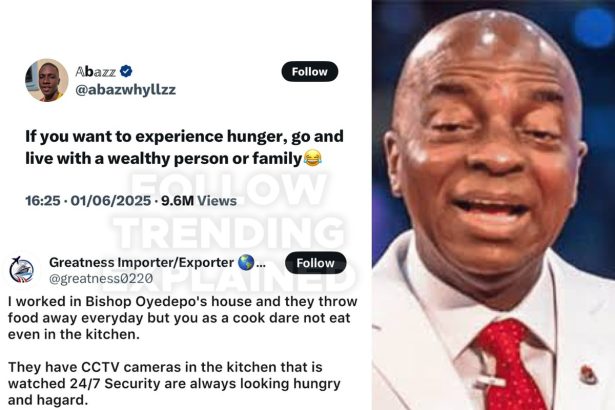Open the @greatness0220 handle

click(x=101, y=279)
